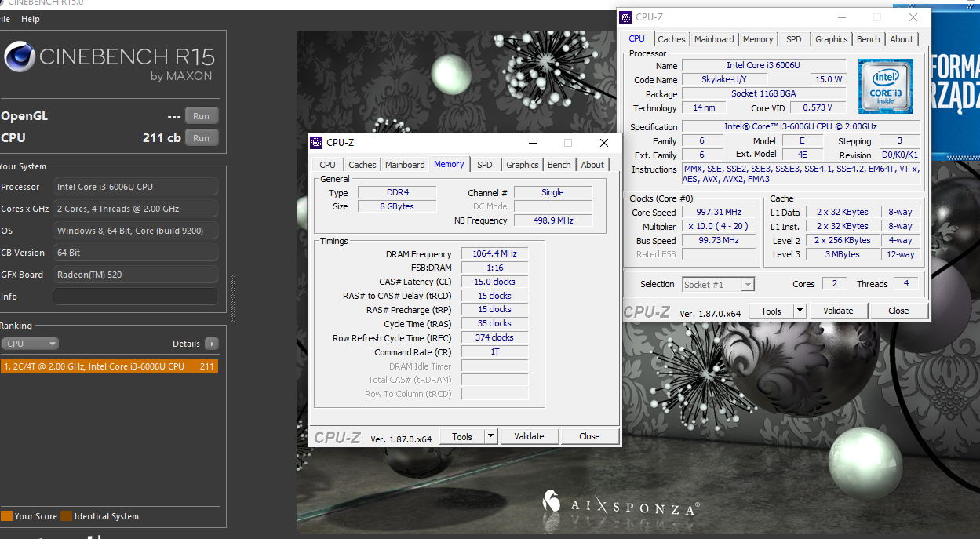Run the CPU benchmark
This screenshot has height=539, width=980.
click(x=202, y=138)
